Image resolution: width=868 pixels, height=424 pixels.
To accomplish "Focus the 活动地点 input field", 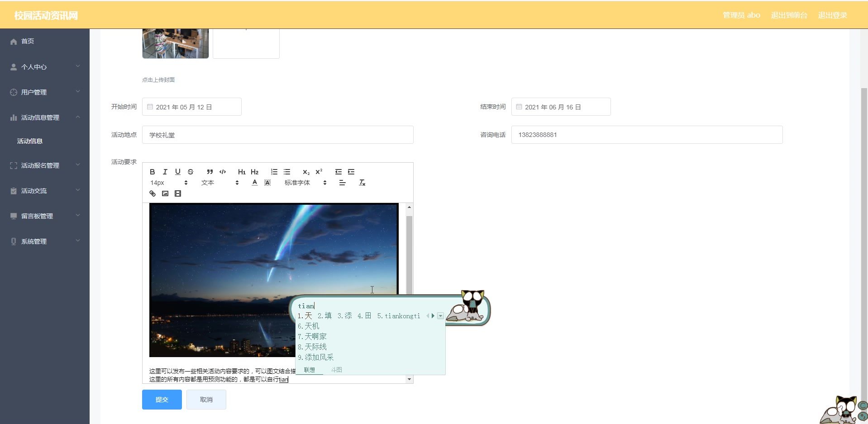I will pyautogui.click(x=278, y=135).
